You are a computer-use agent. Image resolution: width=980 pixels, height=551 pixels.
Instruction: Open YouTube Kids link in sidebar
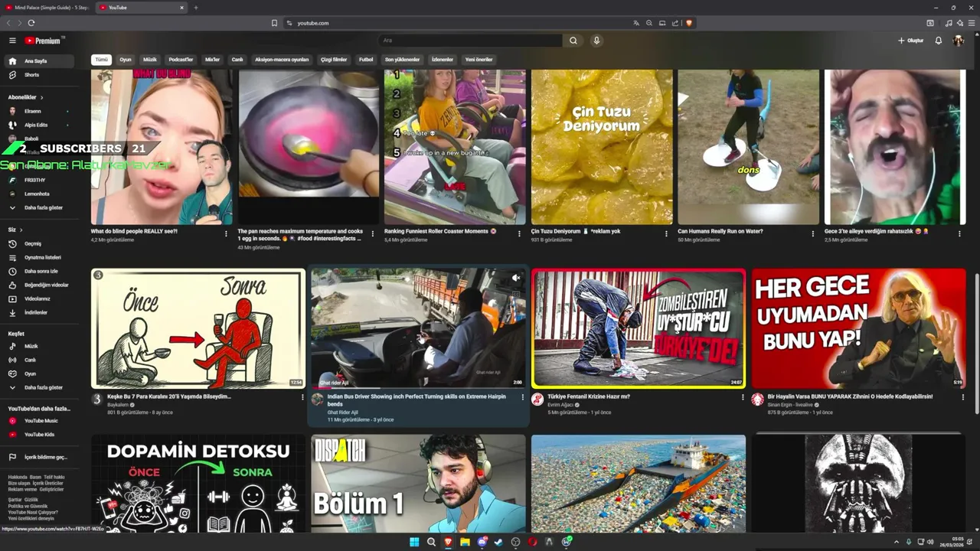point(40,435)
